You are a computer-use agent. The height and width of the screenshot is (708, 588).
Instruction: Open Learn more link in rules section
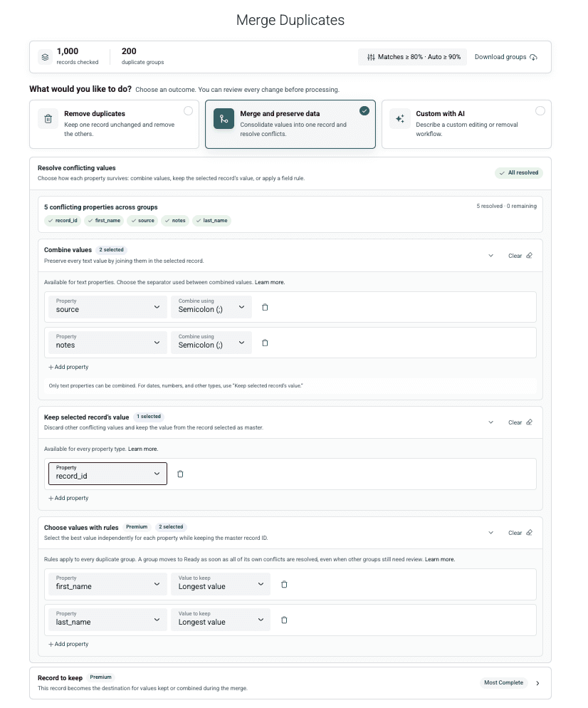pyautogui.click(x=439, y=559)
